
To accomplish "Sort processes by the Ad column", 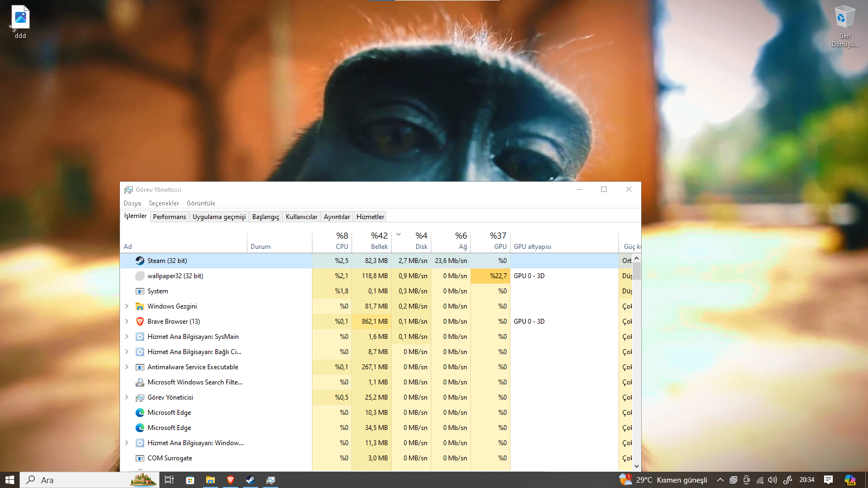I will click(x=183, y=241).
